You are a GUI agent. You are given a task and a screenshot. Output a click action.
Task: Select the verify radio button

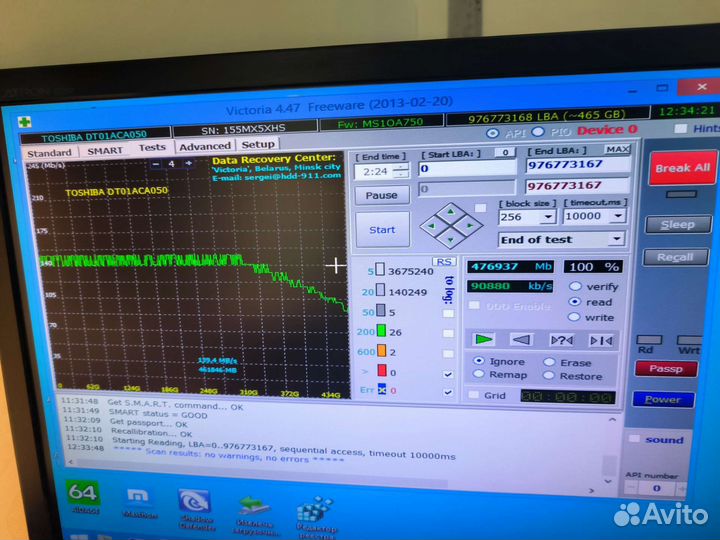click(575, 286)
